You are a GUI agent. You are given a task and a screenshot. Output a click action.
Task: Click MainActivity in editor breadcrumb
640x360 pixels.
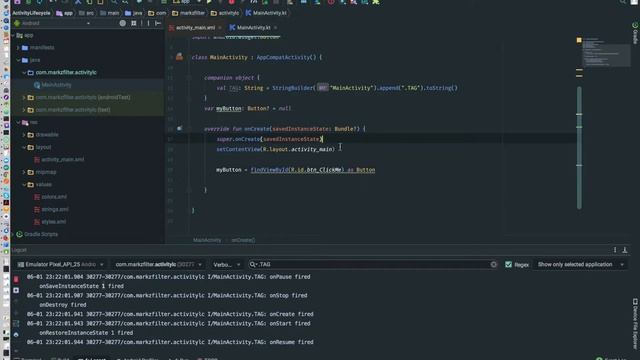[207, 240]
